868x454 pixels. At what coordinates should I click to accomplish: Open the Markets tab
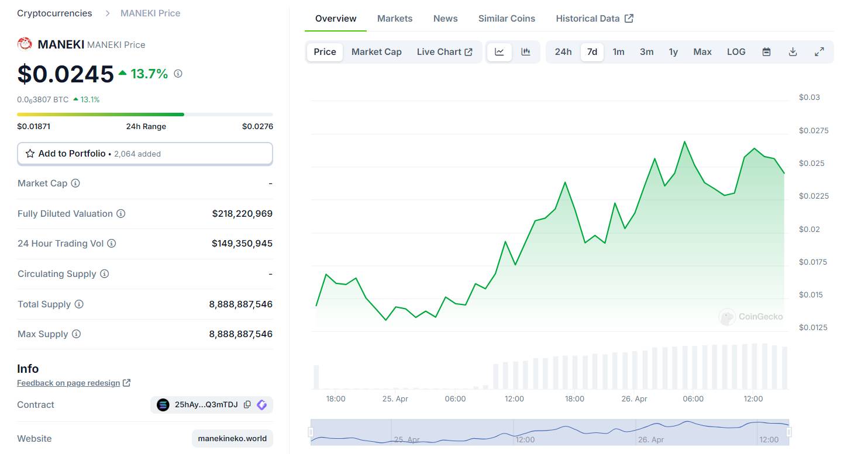pos(395,18)
